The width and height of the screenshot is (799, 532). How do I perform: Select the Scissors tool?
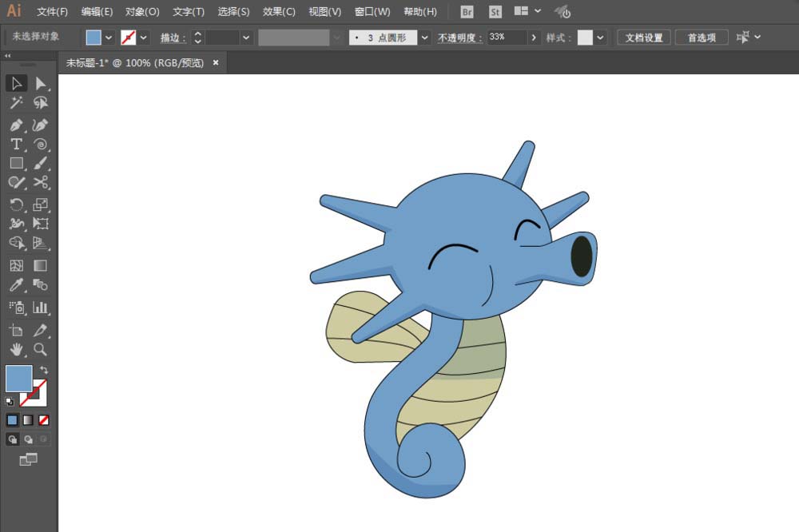pos(40,182)
